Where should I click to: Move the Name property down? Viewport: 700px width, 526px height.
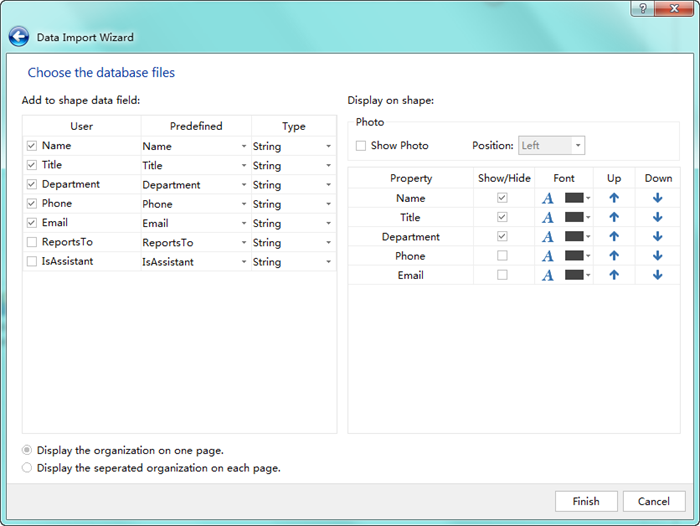click(x=657, y=198)
